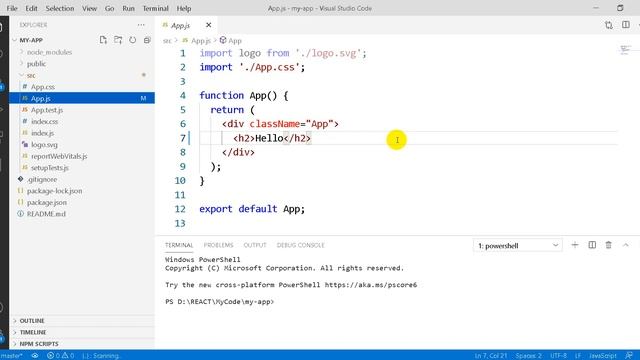Open reportWebVitals.js file
Viewport: 640px width, 360px height.
click(x=59, y=156)
